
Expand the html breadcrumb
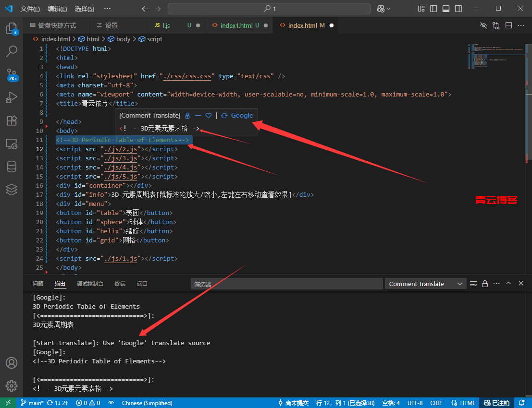(x=89, y=39)
